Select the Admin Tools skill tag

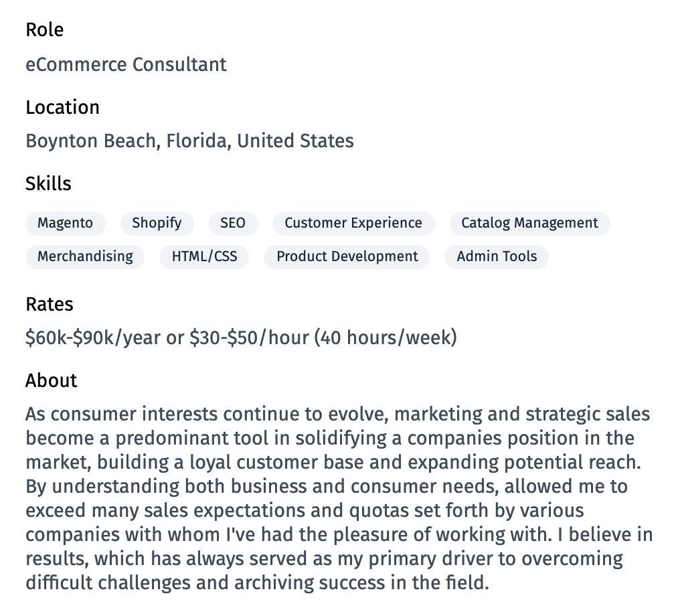click(497, 257)
